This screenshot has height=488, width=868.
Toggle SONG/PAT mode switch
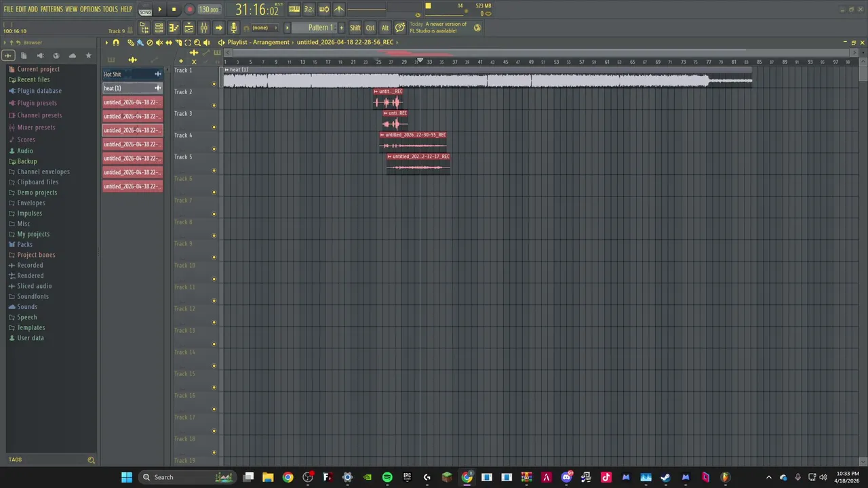145,10
